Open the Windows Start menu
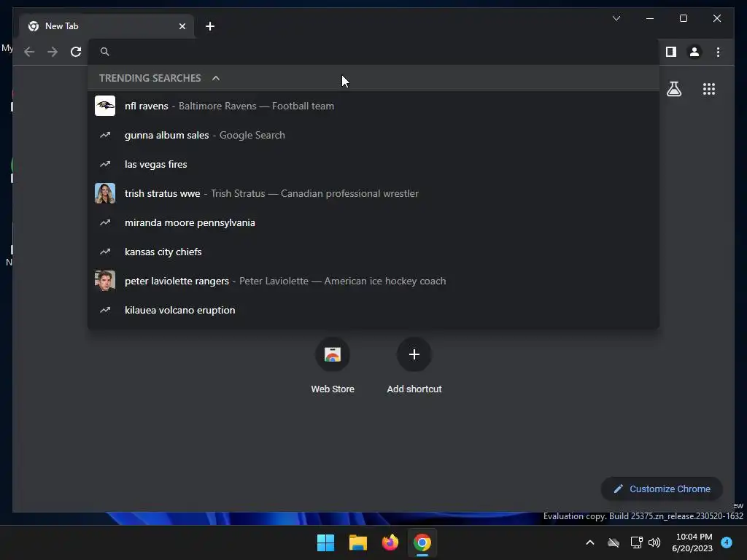Image resolution: width=747 pixels, height=560 pixels. point(326,542)
